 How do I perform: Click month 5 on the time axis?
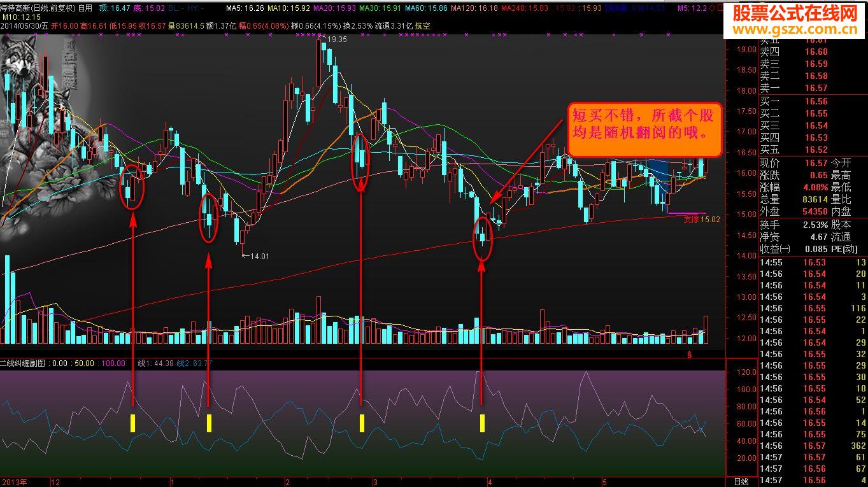(x=606, y=483)
